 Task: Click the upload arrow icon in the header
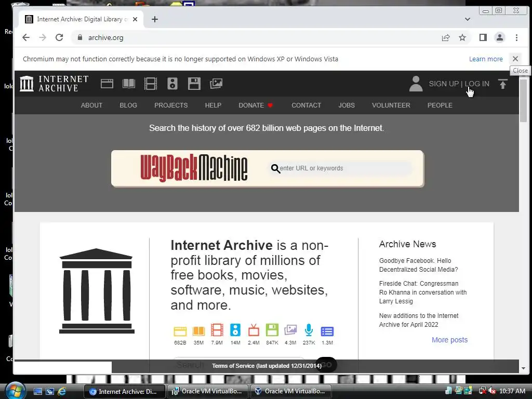[x=502, y=84]
